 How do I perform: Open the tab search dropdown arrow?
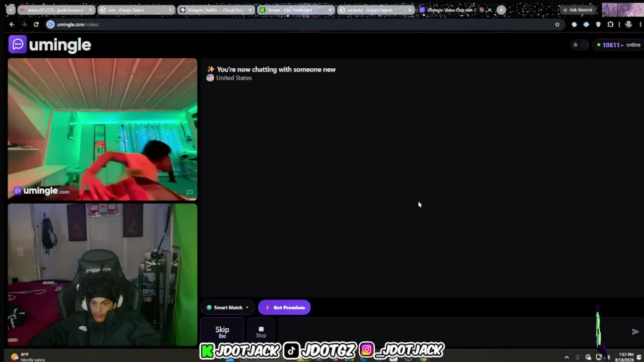coord(10,10)
